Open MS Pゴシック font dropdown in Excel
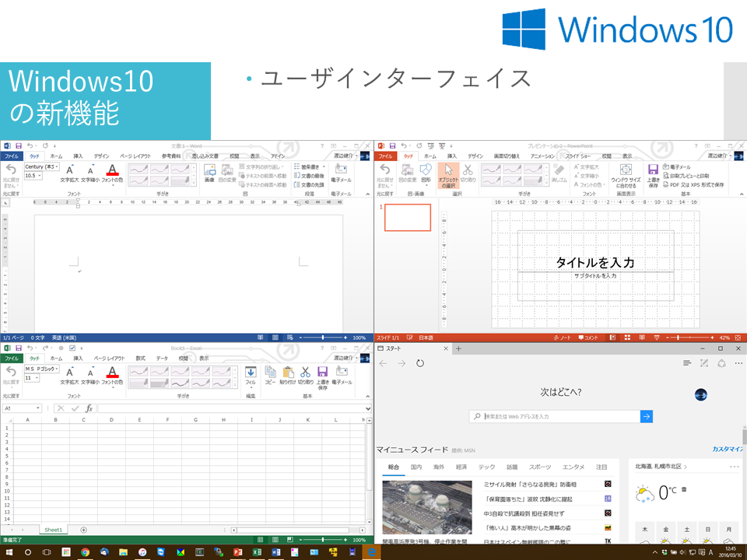The width and height of the screenshot is (747, 560). click(x=57, y=369)
